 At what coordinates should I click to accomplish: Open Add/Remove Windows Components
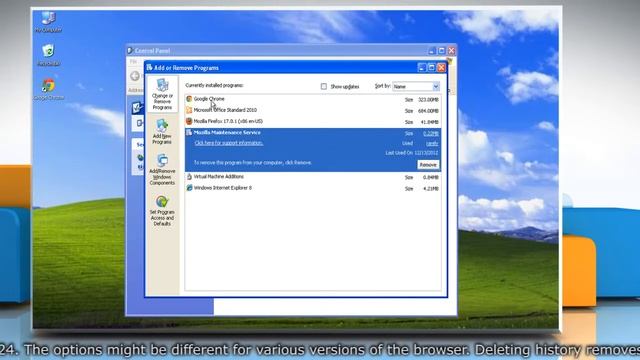(162, 169)
